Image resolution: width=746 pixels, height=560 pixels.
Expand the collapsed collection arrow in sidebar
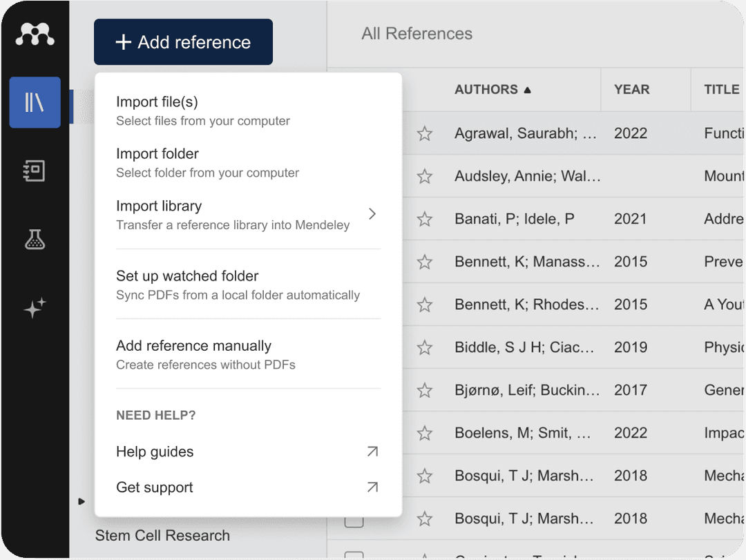point(82,501)
